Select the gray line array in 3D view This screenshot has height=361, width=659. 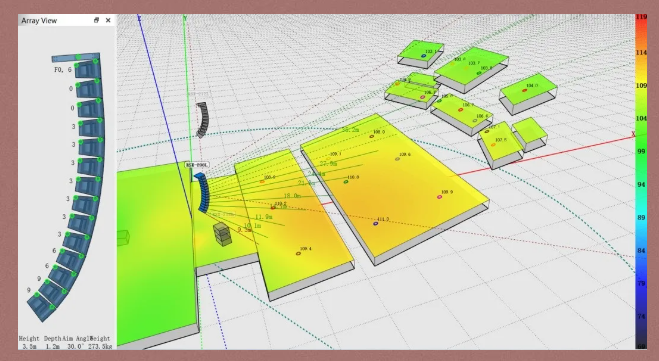click(202, 119)
